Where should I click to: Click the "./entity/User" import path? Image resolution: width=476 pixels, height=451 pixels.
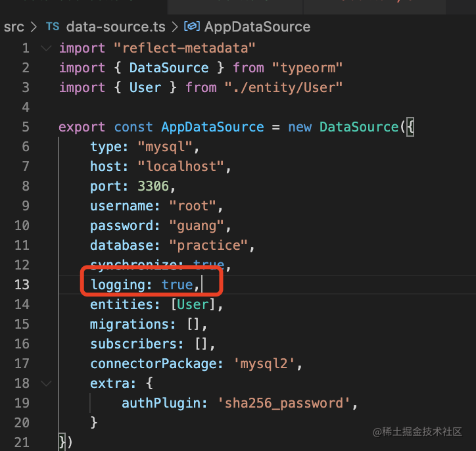click(x=283, y=87)
